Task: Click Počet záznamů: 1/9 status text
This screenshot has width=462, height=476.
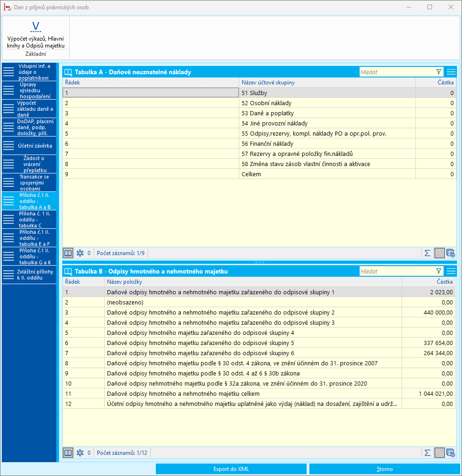Action: click(x=120, y=253)
